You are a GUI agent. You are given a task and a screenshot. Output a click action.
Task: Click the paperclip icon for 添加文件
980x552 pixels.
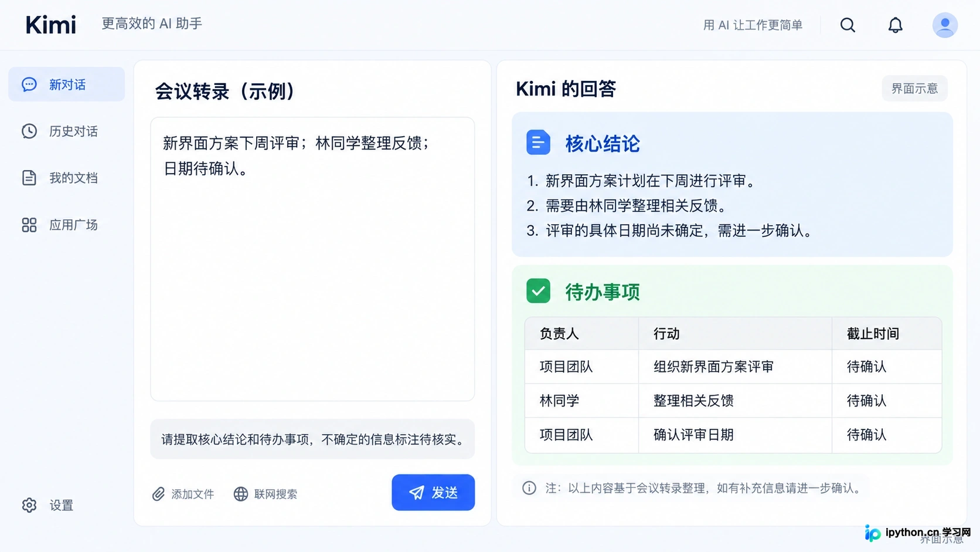pos(159,494)
